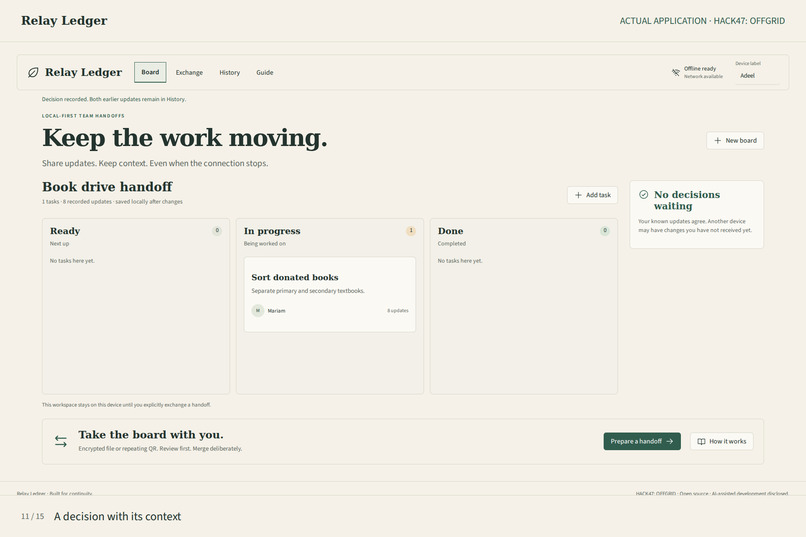
Task: Click Prepare a handoff button
Action: click(642, 441)
